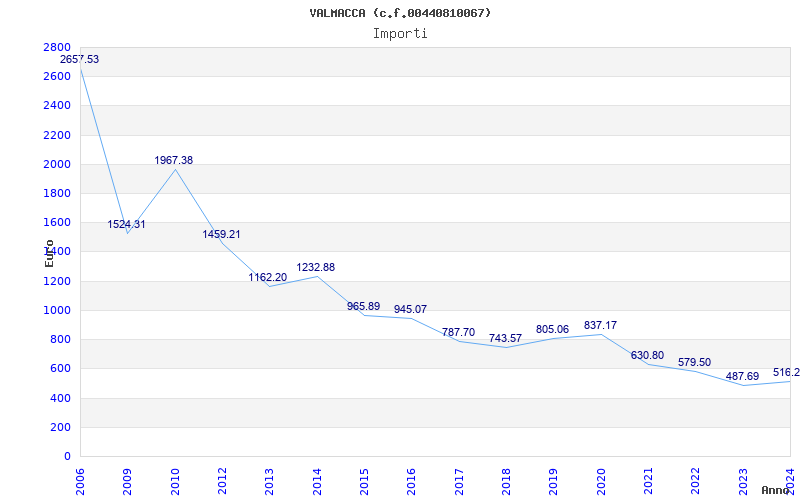Click the Euro y-axis title

[49, 254]
